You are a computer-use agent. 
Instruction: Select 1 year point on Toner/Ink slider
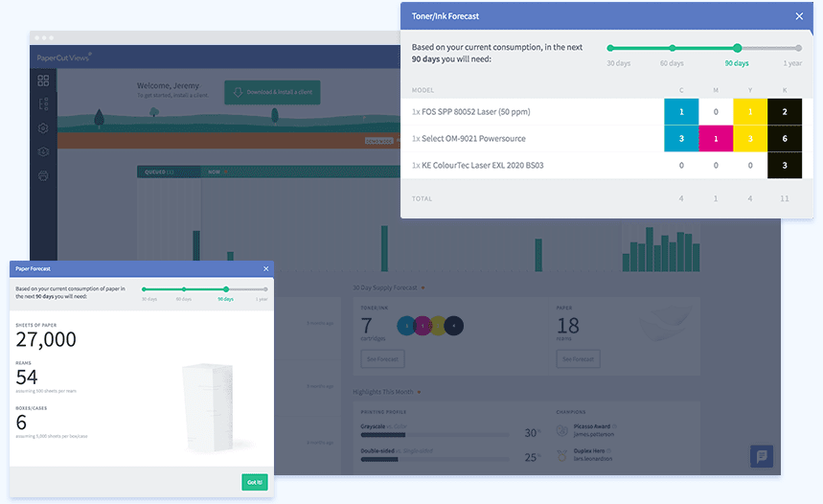(x=798, y=48)
